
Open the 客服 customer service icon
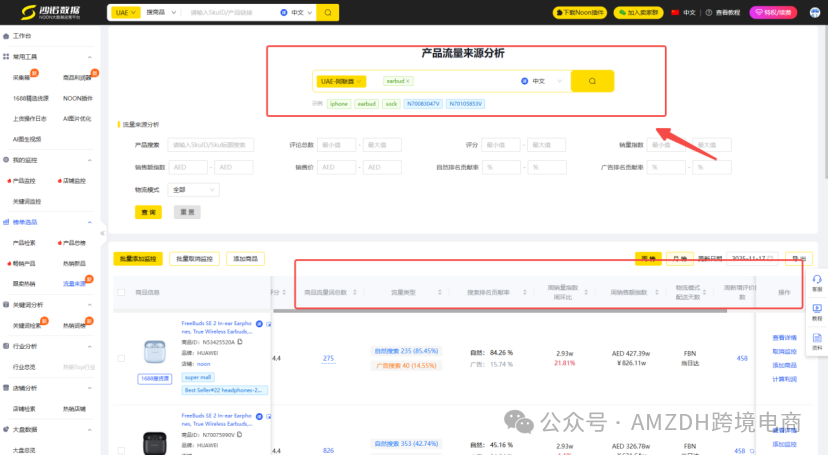[x=817, y=282]
